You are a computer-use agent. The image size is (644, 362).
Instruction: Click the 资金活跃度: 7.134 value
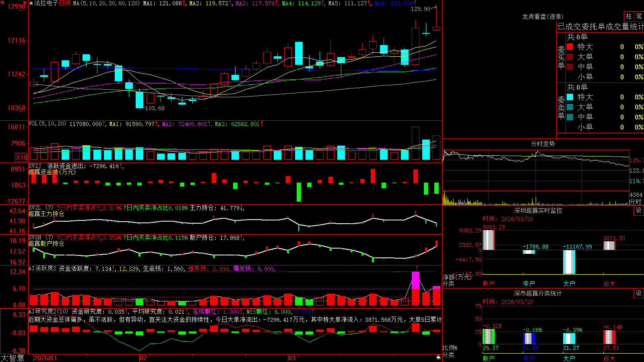(85, 269)
